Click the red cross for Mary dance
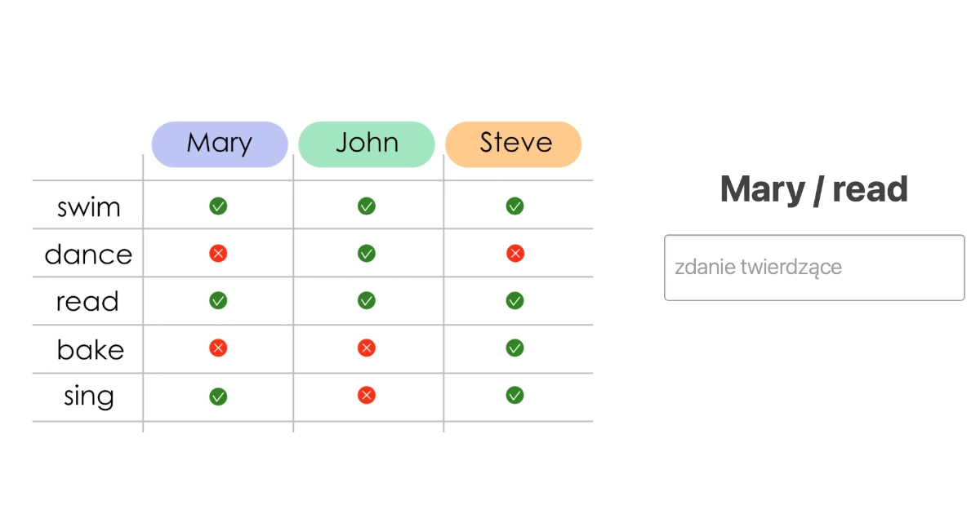The height and width of the screenshot is (514, 980). coord(218,254)
